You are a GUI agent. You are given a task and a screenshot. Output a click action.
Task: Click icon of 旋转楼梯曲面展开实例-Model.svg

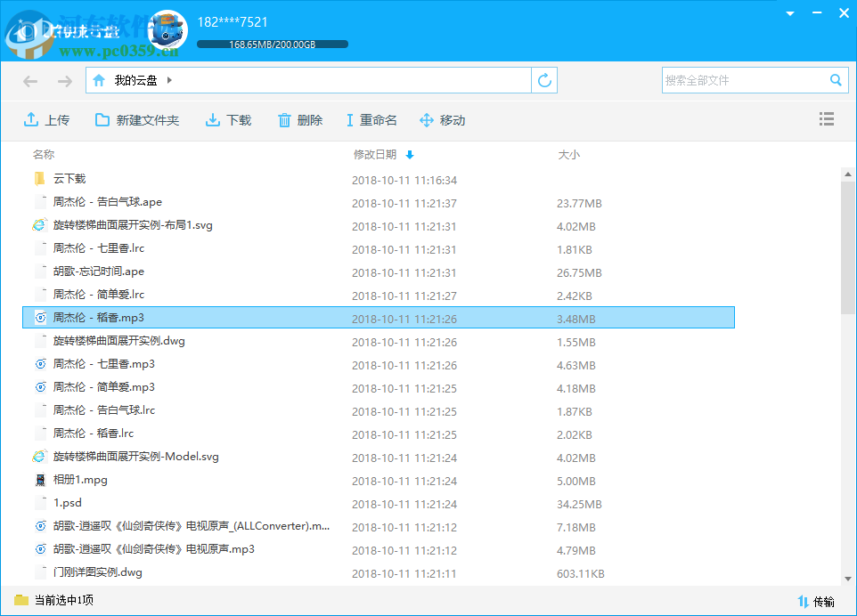click(x=39, y=456)
